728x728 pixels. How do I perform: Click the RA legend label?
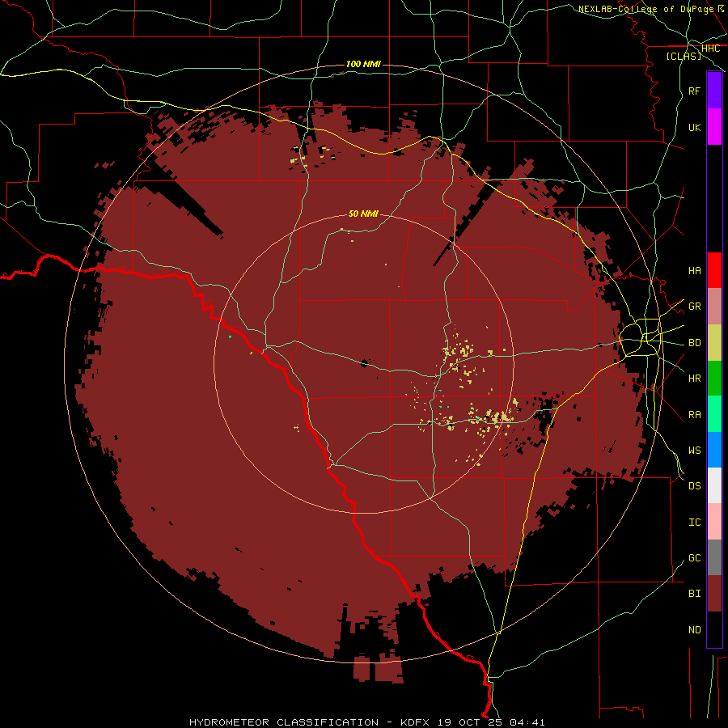tap(695, 415)
